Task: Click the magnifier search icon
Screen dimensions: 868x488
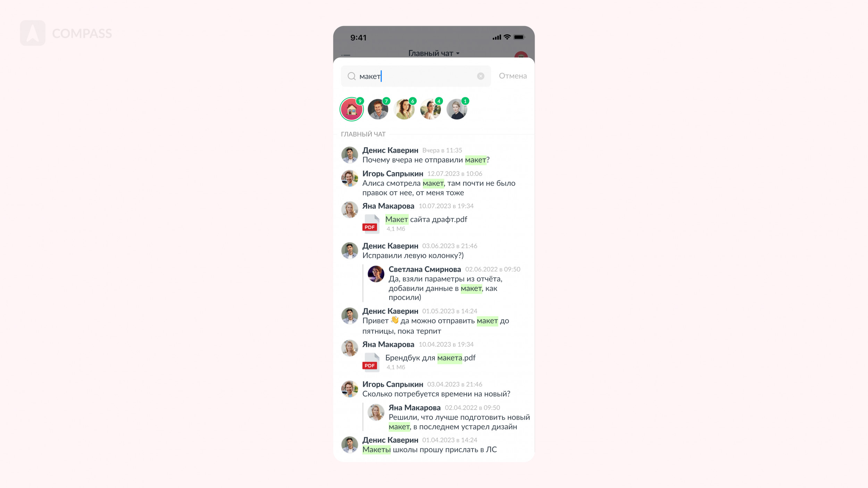Action: 351,76
